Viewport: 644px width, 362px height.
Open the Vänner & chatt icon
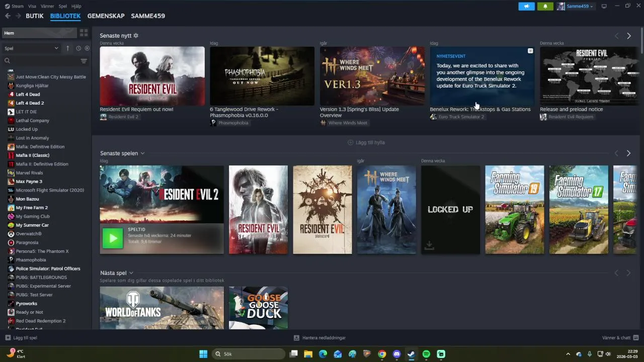coord(636,338)
